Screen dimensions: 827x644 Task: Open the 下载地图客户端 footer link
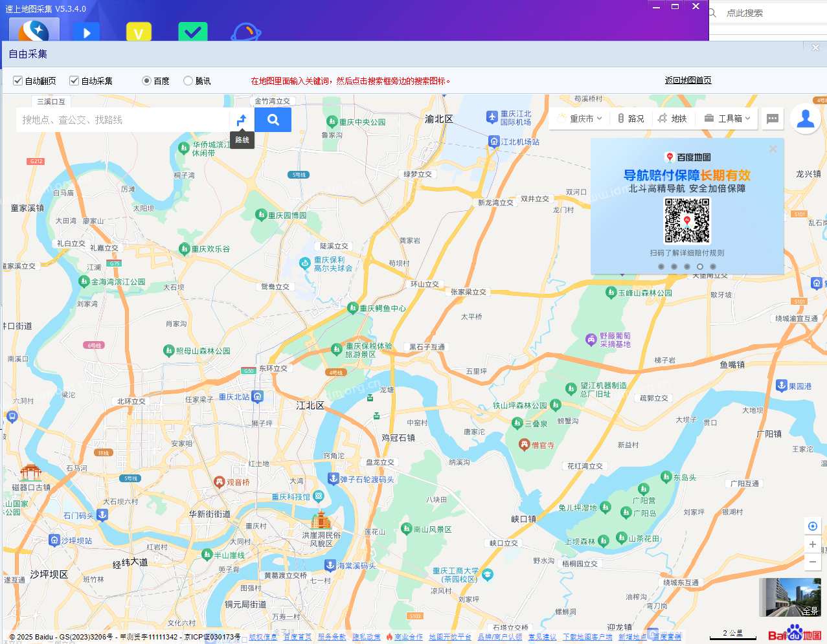[x=587, y=637]
